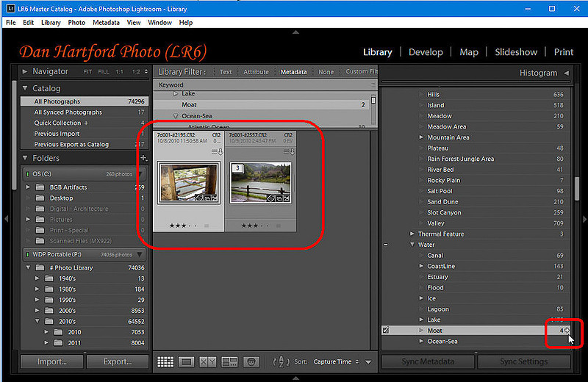The height and width of the screenshot is (382, 588).
Task: Switch to the Slideshow module
Action: 516,52
